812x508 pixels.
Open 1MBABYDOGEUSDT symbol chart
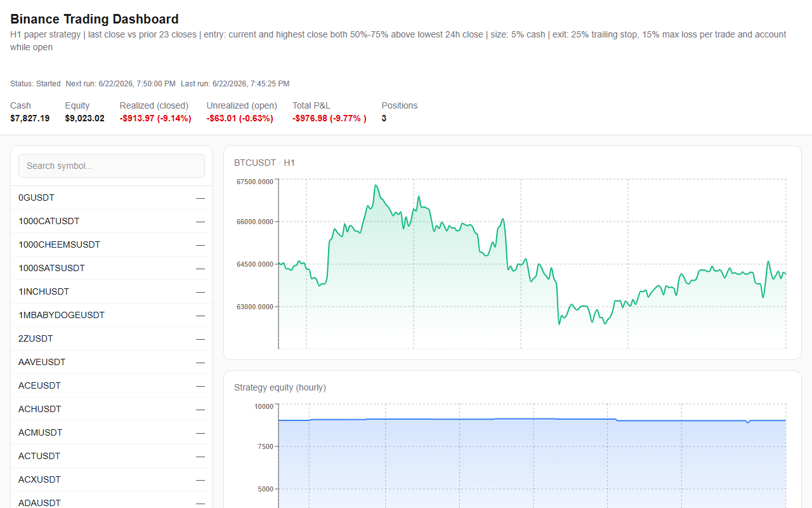(112, 316)
